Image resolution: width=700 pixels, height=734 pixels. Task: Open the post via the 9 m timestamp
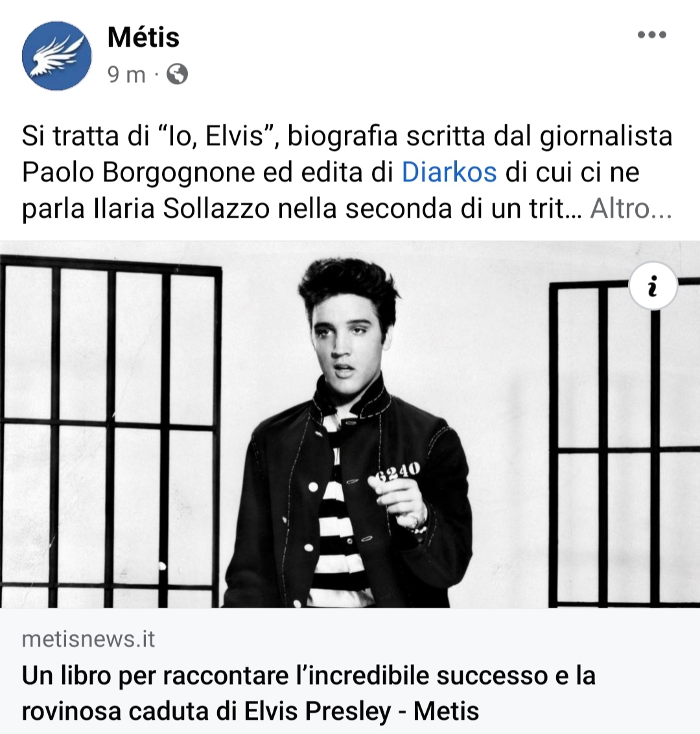126,75
